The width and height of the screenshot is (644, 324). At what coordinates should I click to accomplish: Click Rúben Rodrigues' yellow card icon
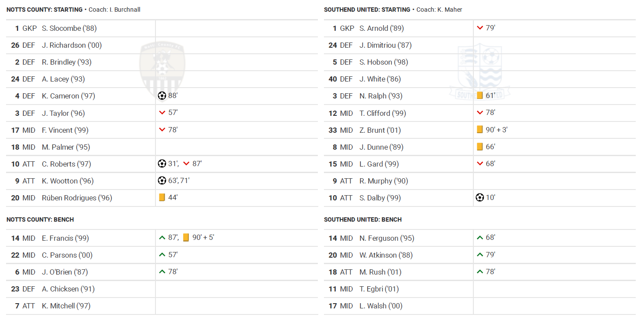click(162, 198)
